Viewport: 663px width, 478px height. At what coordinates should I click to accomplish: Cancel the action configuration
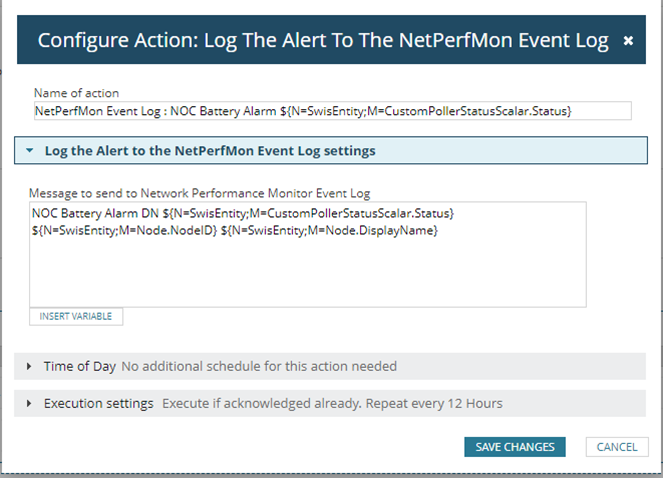pos(617,447)
